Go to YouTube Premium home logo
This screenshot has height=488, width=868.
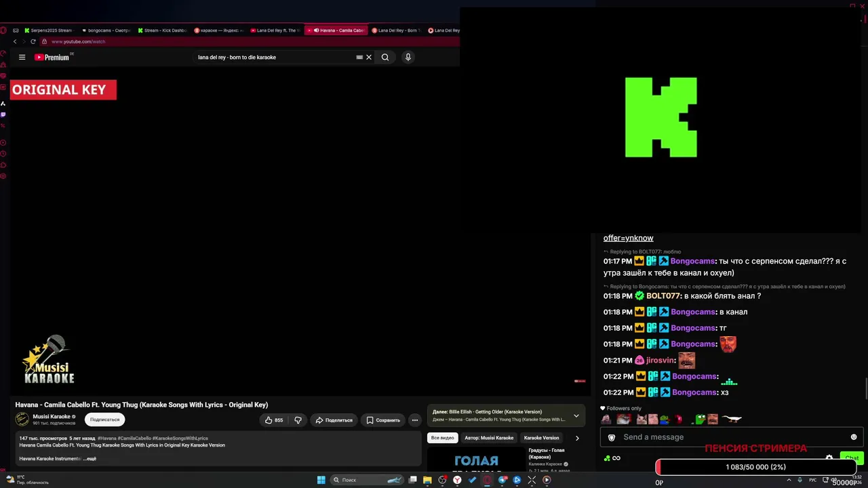[x=52, y=58]
